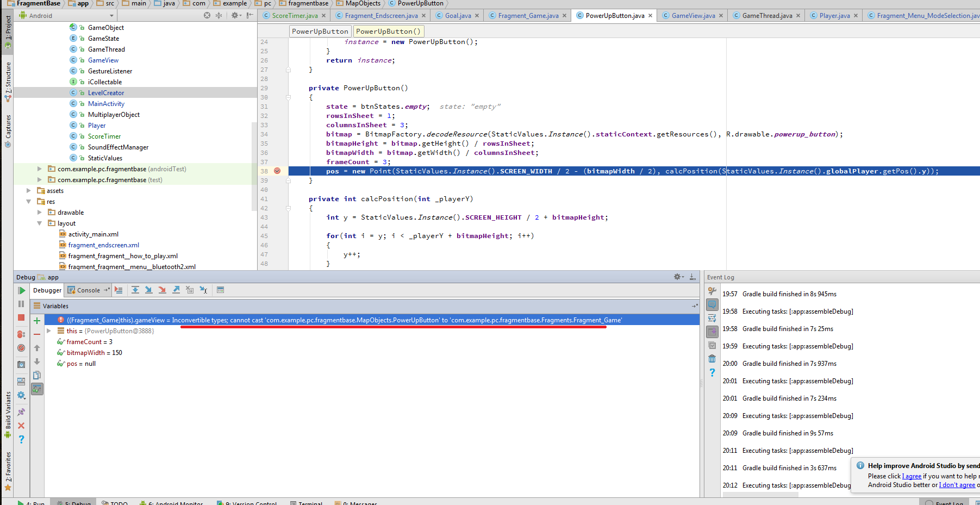Image resolution: width=980 pixels, height=505 pixels.
Task: Resume program in Debug panel
Action: [21, 291]
